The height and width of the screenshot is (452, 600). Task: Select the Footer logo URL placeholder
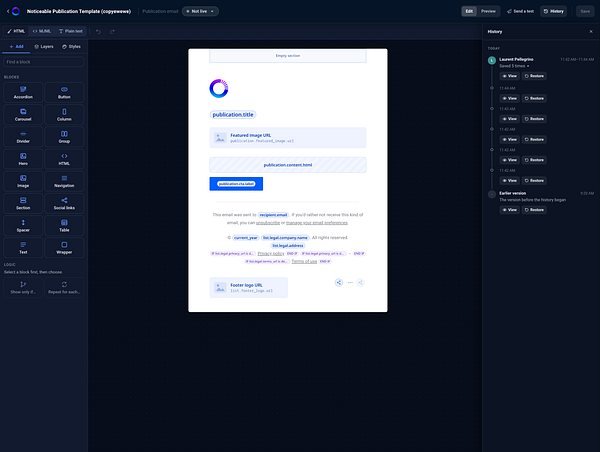[x=249, y=287]
